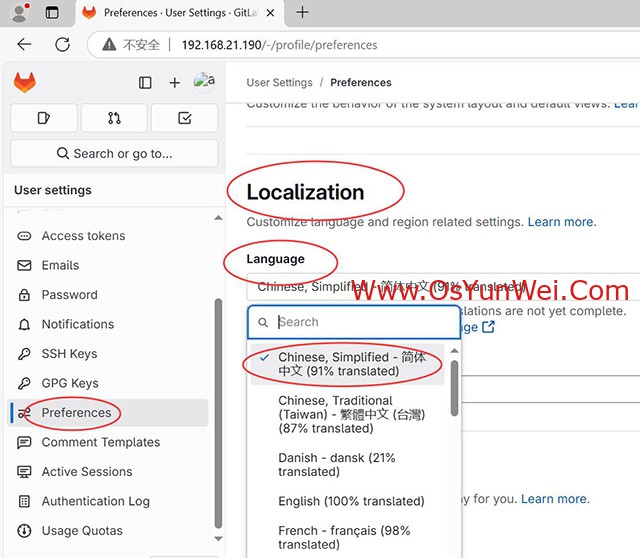Open Password settings
Image resolution: width=640 pixels, height=558 pixels.
69,295
